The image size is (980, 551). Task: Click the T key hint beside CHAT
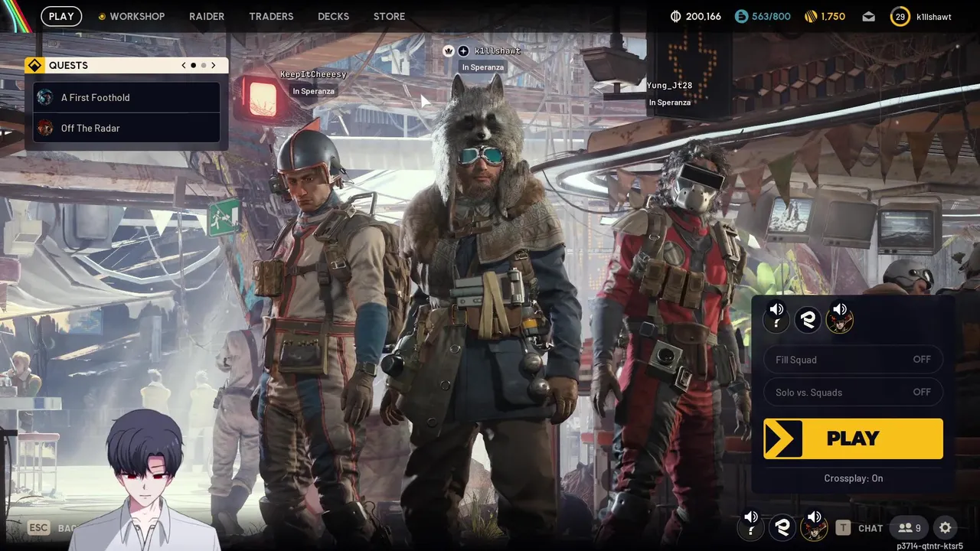point(843,527)
